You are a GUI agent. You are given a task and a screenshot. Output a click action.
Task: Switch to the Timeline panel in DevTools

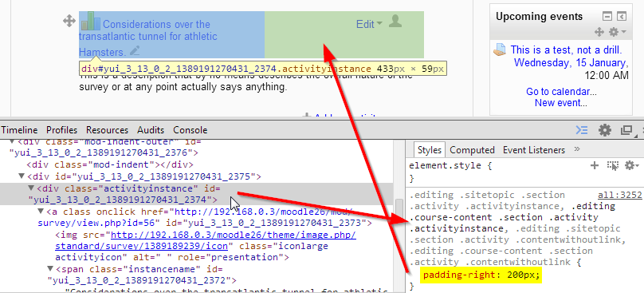tap(19, 130)
